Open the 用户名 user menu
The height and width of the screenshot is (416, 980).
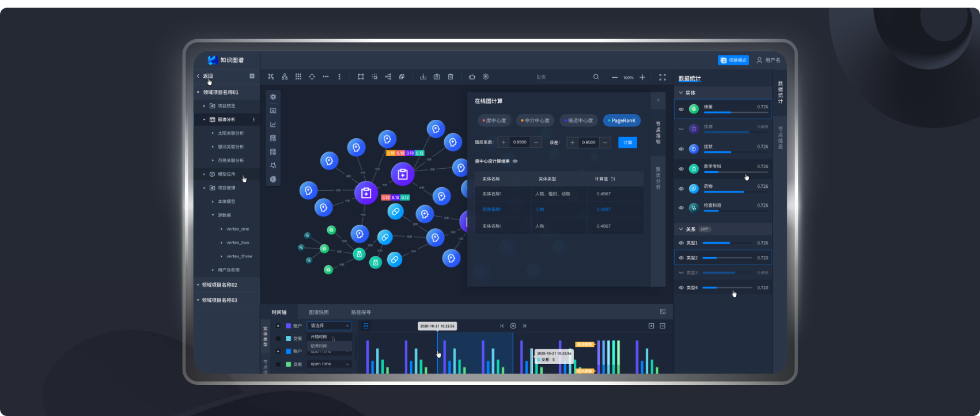click(769, 60)
